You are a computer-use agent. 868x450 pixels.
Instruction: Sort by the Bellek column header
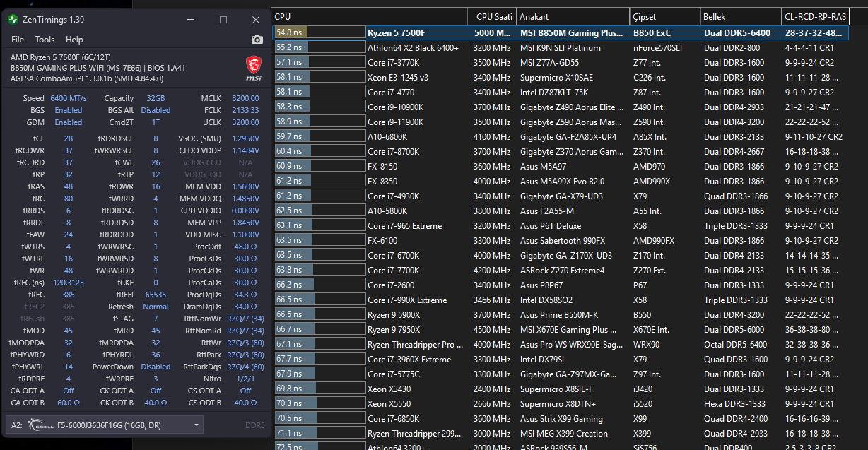click(x=741, y=16)
